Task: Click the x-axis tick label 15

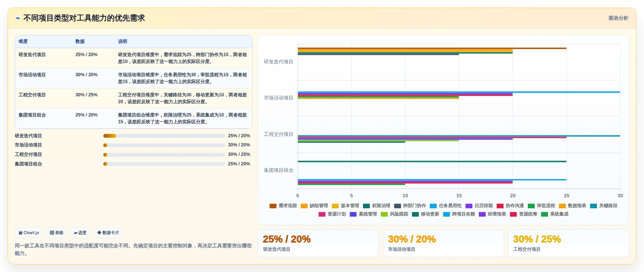Action: (x=459, y=196)
